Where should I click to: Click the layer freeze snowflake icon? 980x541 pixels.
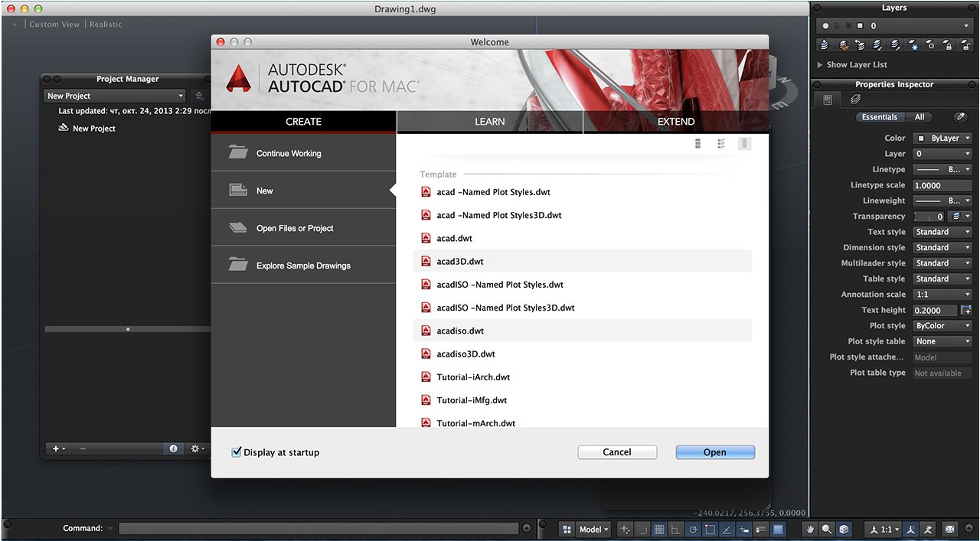pyautogui.click(x=914, y=46)
